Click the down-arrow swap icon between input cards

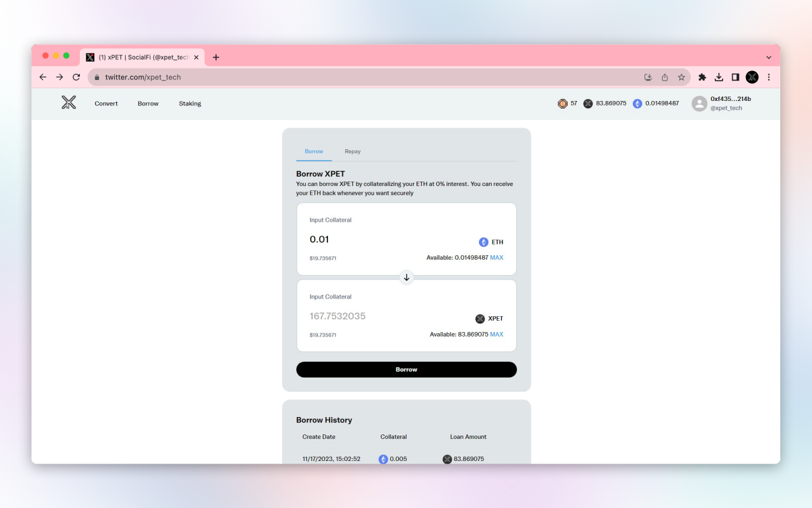pos(406,277)
